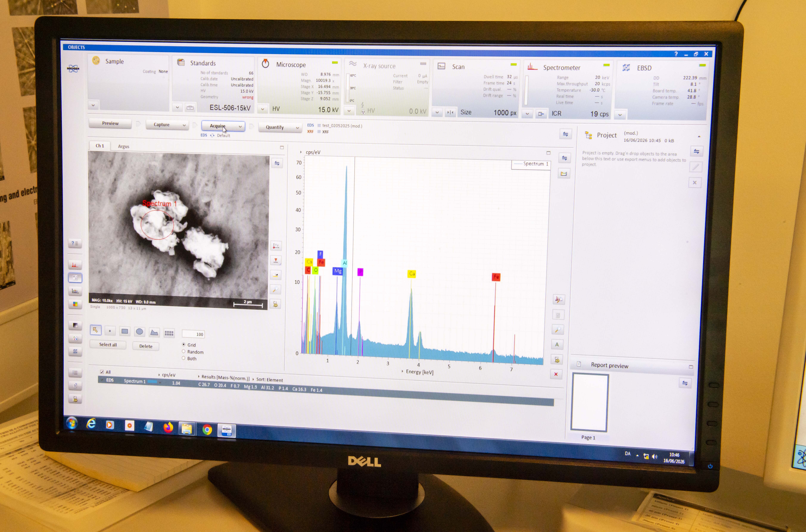Click the Acquire button
Screen dimensions: 806x532
pos(223,126)
